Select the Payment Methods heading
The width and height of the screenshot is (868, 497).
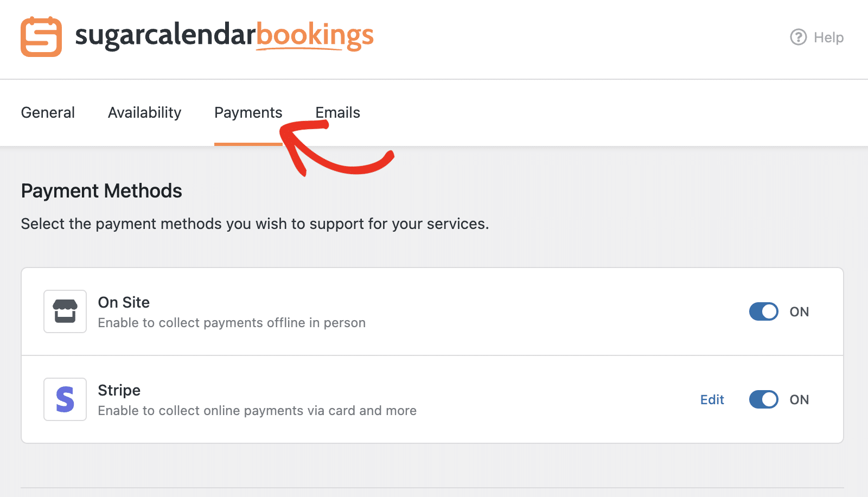pos(101,190)
